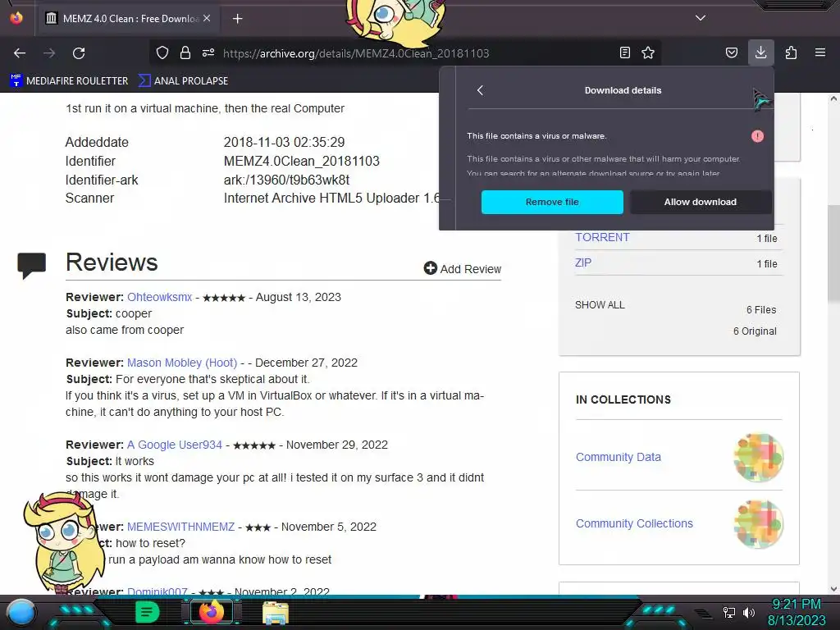Close the MEMZ 4.0 Clean tab
The width and height of the screenshot is (840, 630).
pos(207,18)
